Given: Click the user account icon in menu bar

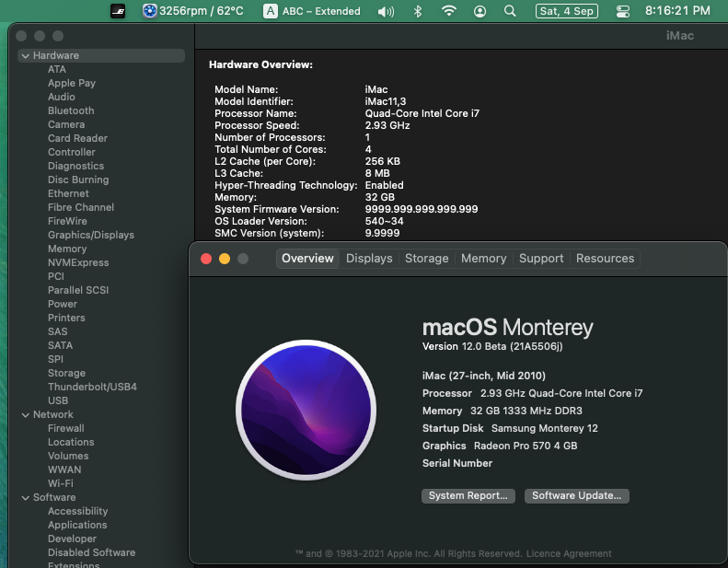Looking at the screenshot, I should (x=480, y=11).
